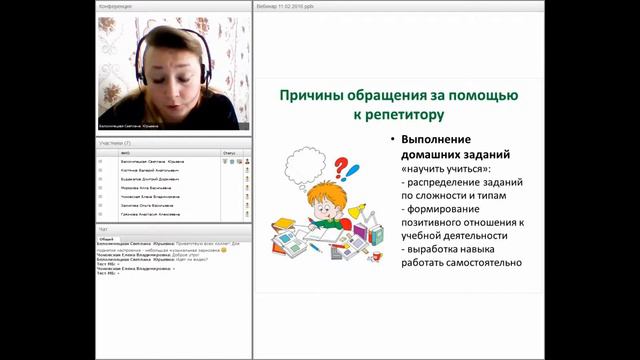Viewport: 640px width, 360px height.
Task: Select participant Валерий Анатольевич in list
Action: point(150,170)
